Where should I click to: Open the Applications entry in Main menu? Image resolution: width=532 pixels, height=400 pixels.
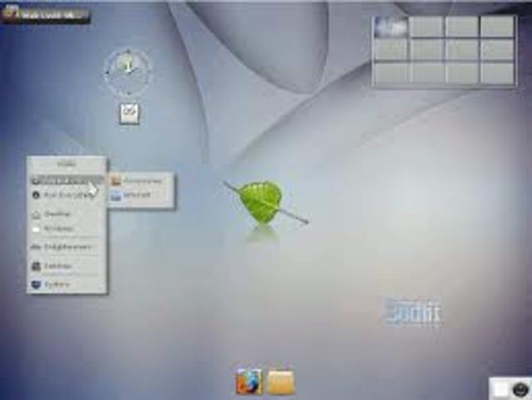[67, 180]
